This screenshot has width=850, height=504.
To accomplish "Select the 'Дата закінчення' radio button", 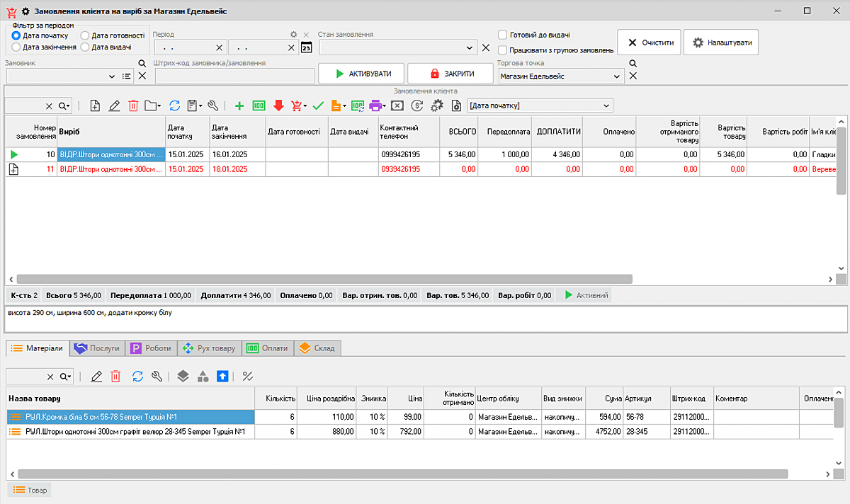I will click(x=16, y=47).
